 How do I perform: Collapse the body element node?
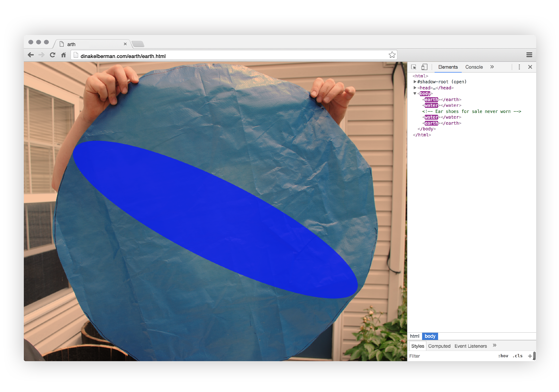coord(415,94)
